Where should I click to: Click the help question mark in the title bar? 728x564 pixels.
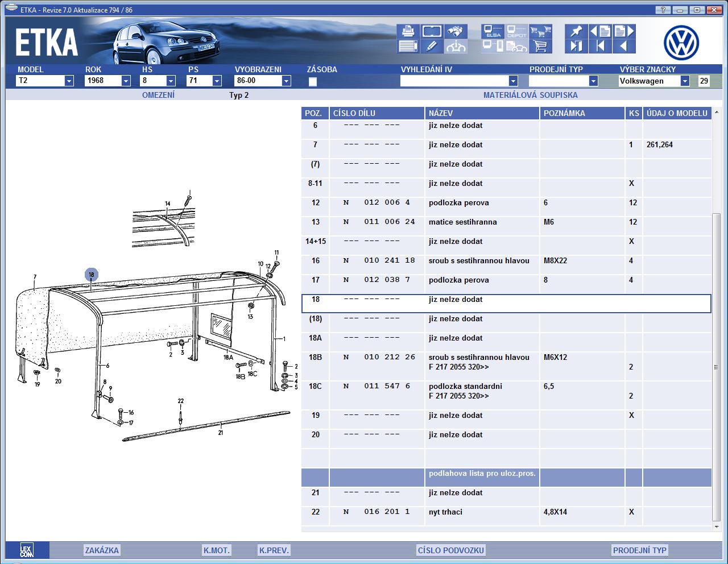[x=663, y=10]
